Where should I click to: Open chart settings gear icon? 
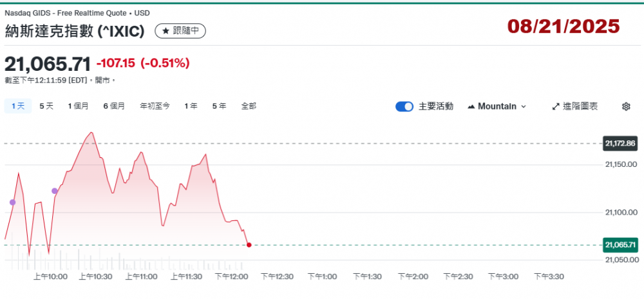coord(625,106)
